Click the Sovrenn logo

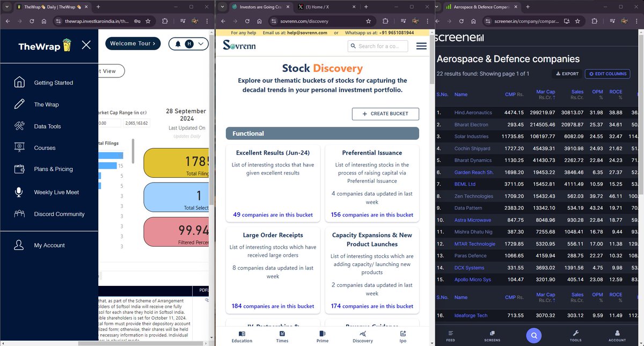239,45
